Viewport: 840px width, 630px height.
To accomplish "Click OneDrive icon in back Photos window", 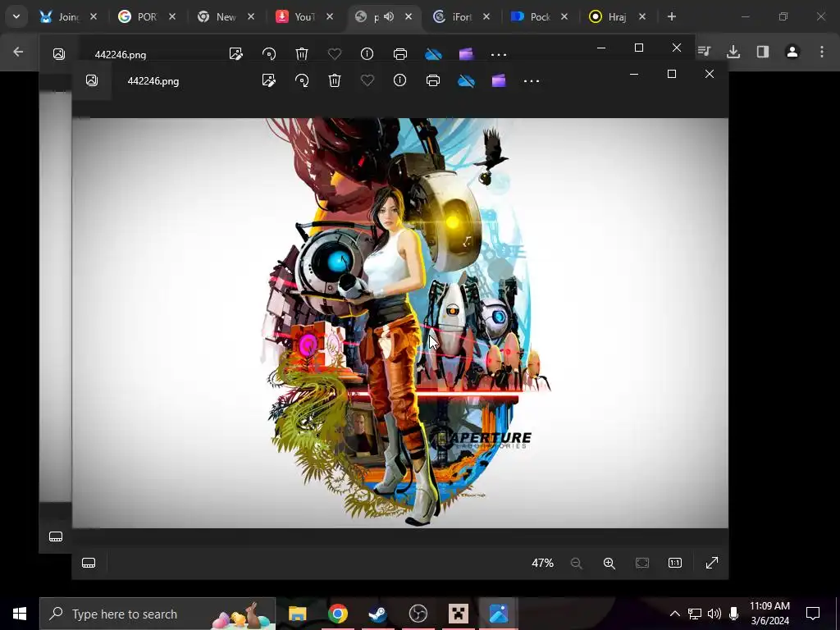I will pos(433,53).
